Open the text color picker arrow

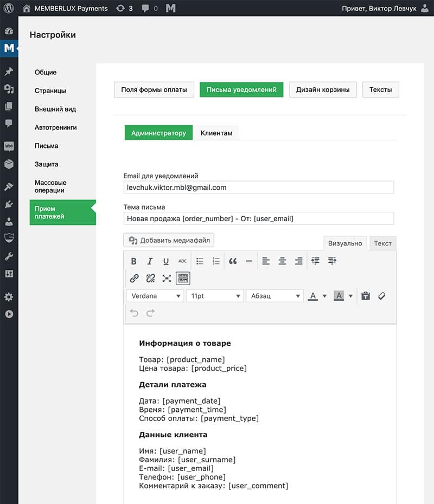(x=324, y=296)
